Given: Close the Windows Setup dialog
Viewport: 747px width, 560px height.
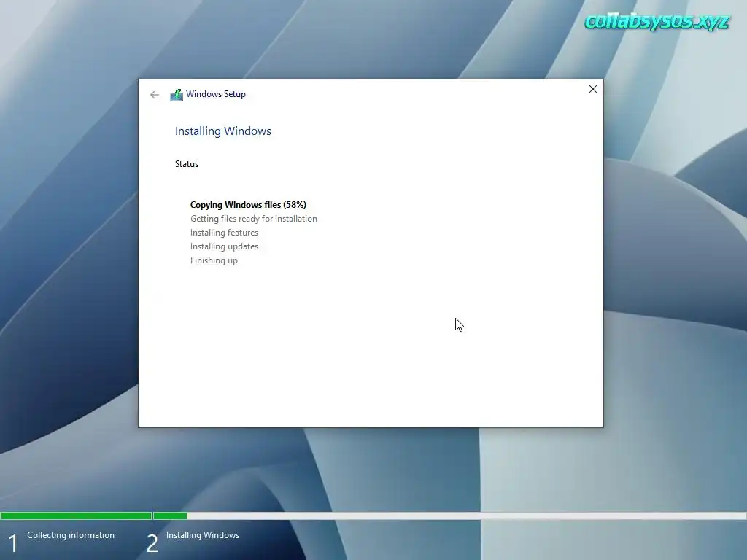Looking at the screenshot, I should pyautogui.click(x=592, y=89).
